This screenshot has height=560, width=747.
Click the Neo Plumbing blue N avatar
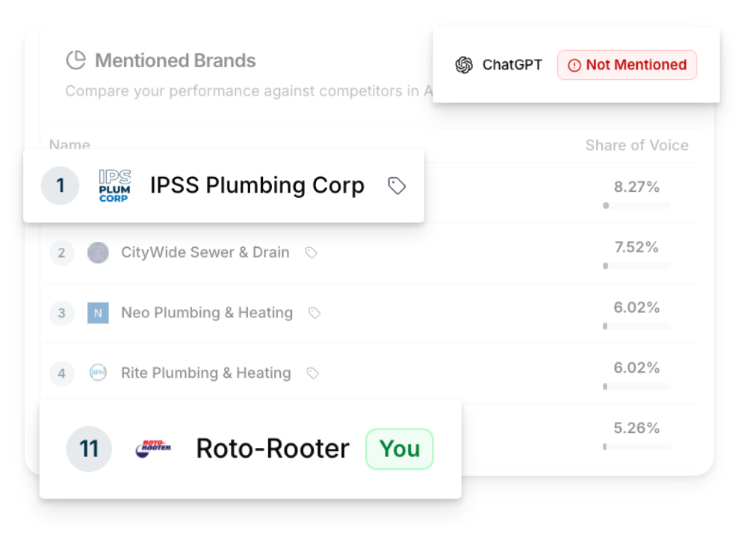point(98,313)
